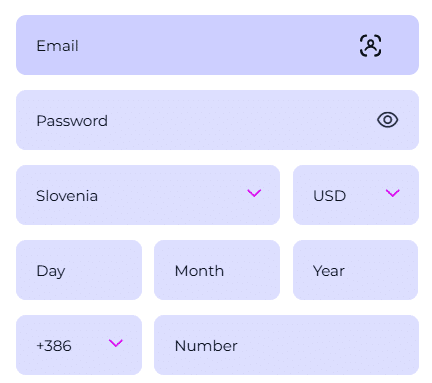Click the Slovenia text label
The width and height of the screenshot is (432, 383).
click(x=67, y=196)
